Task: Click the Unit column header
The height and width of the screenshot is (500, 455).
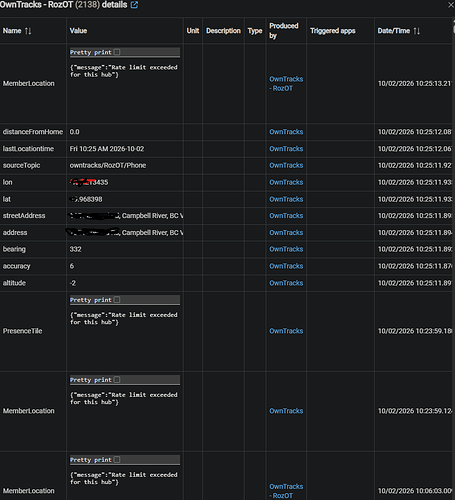Action: point(193,31)
